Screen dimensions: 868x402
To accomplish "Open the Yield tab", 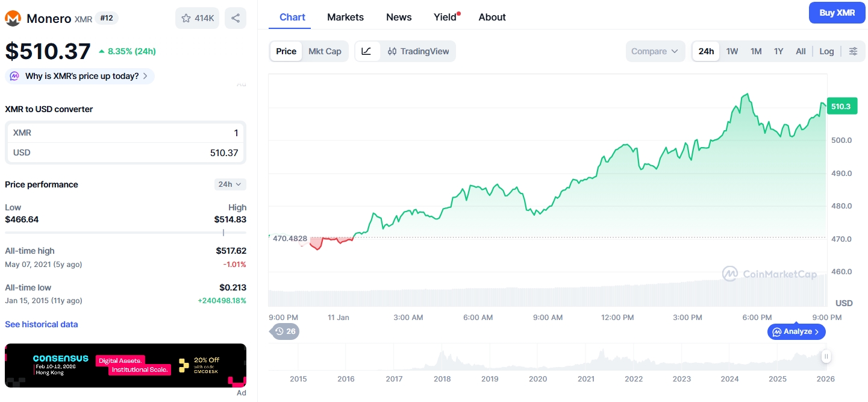I will click(x=446, y=17).
